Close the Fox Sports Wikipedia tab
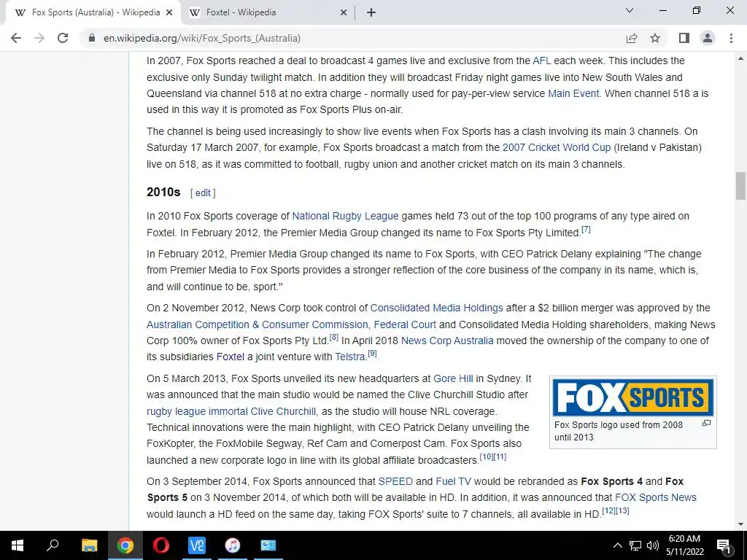The image size is (747, 560). coord(169,12)
